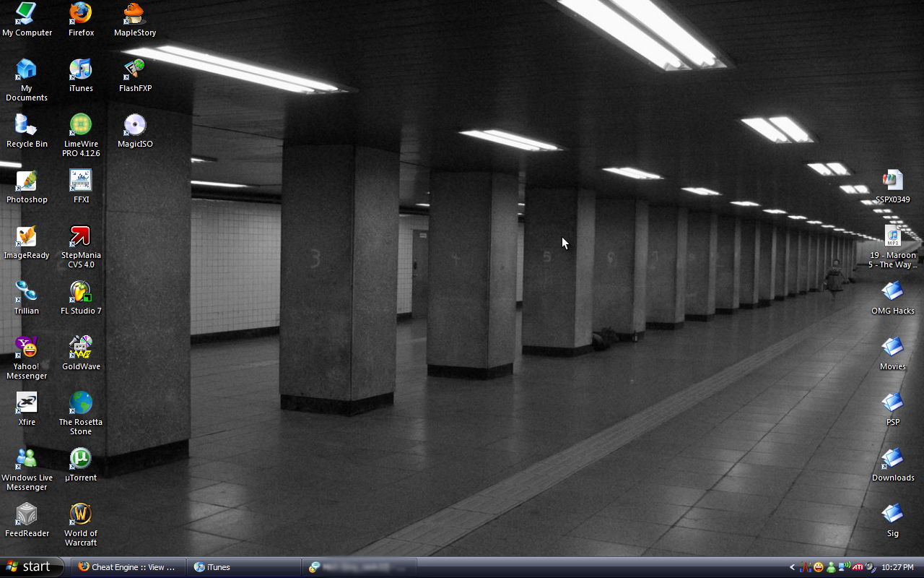
Task: Select the Recycle Bin icon
Action: click(x=27, y=131)
